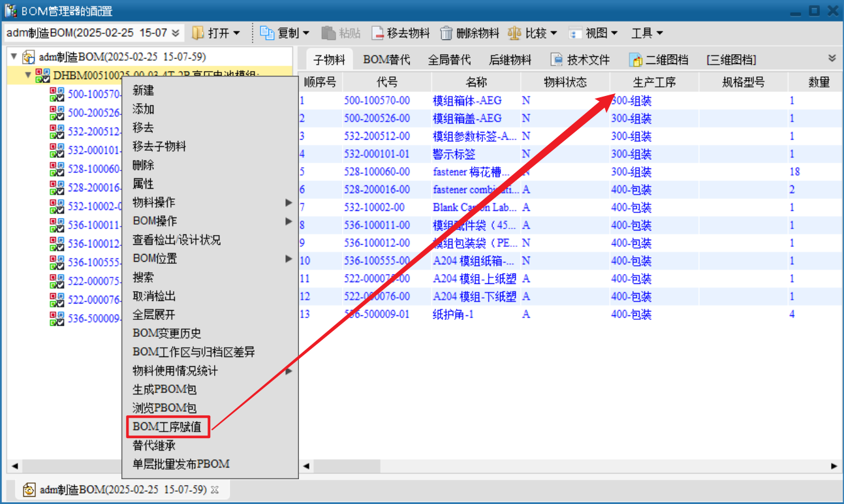Click the icon beside tree item 536-100011

pyautogui.click(x=57, y=225)
